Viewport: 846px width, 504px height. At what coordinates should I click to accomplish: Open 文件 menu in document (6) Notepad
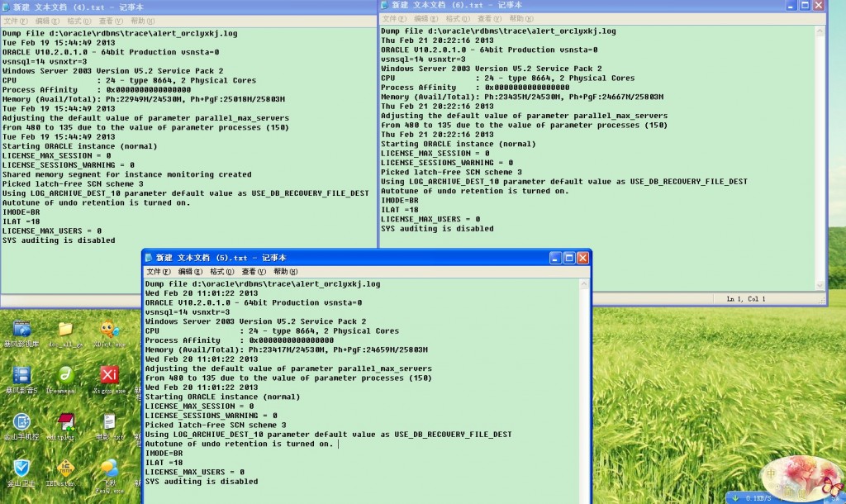[393, 19]
